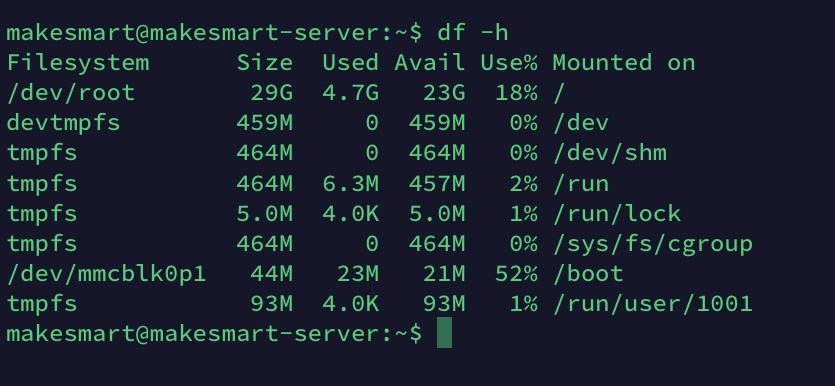Select the devtmpfs filesystem entry
The height and width of the screenshot is (386, 835).
63,124
